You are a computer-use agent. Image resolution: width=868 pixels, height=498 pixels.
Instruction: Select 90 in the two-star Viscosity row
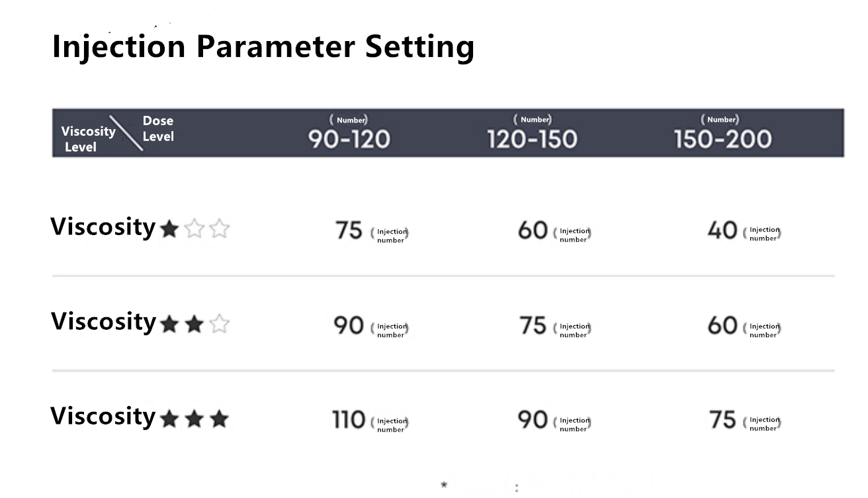(x=349, y=325)
